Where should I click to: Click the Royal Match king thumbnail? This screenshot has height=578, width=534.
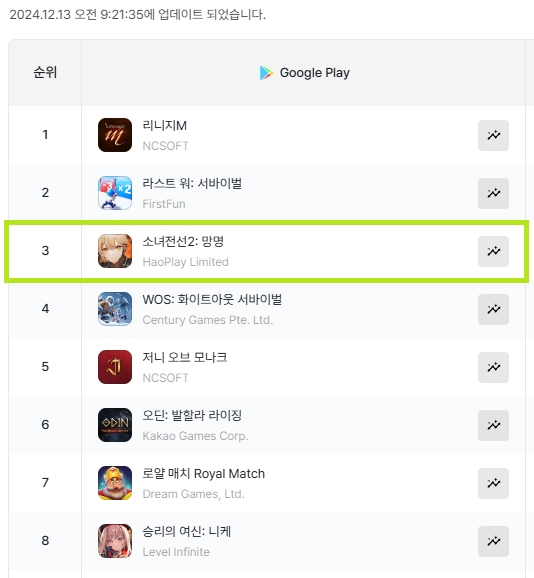pyautogui.click(x=115, y=483)
